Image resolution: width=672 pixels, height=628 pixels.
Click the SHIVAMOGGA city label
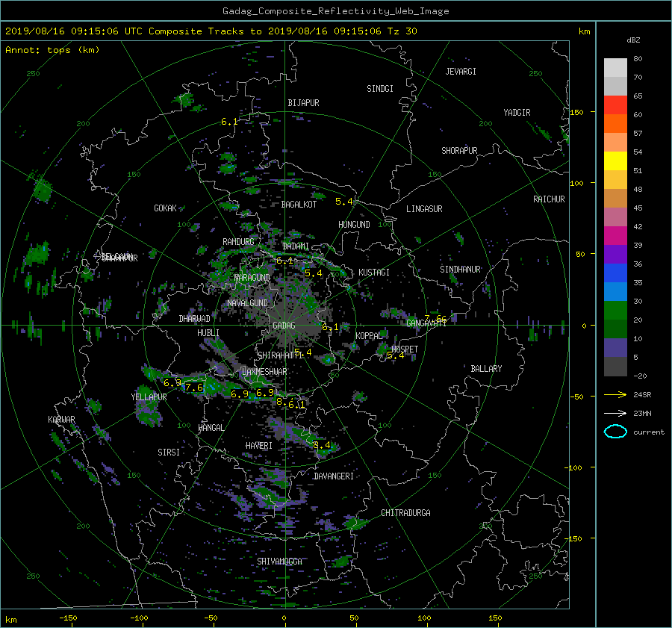pos(279,562)
